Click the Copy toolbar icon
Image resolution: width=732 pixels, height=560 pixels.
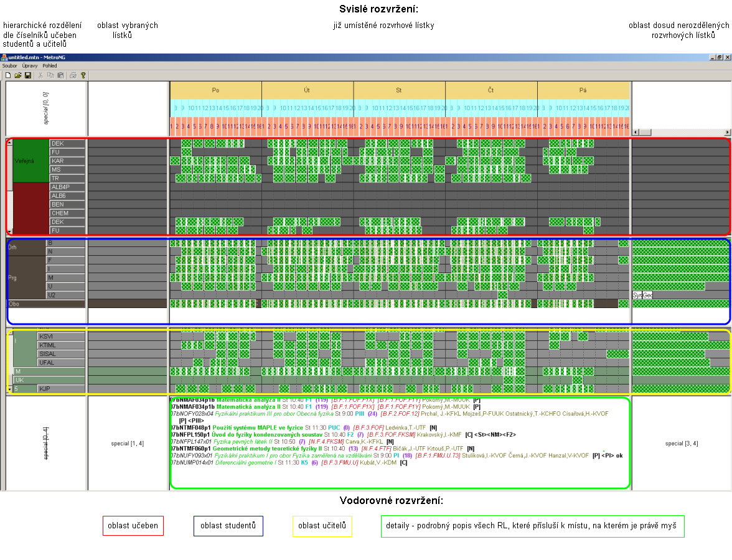click(x=50, y=75)
